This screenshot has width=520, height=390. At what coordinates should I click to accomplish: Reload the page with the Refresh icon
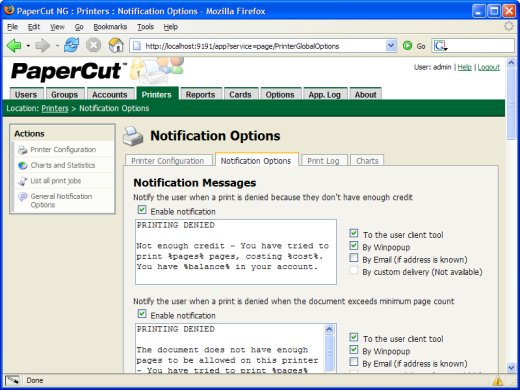point(71,45)
